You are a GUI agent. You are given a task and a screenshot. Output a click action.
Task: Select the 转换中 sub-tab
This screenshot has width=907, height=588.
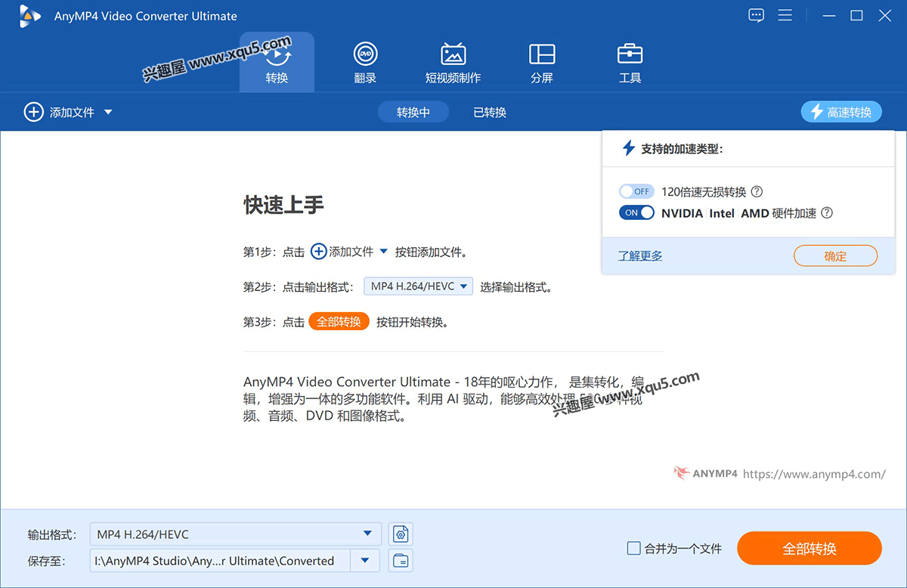[x=413, y=112]
